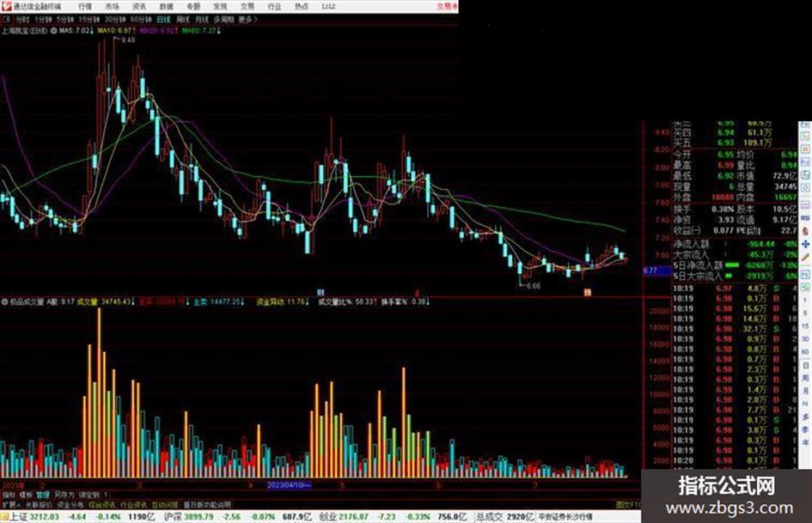Expand the 更多 period options
812x523 pixels.
[247, 20]
